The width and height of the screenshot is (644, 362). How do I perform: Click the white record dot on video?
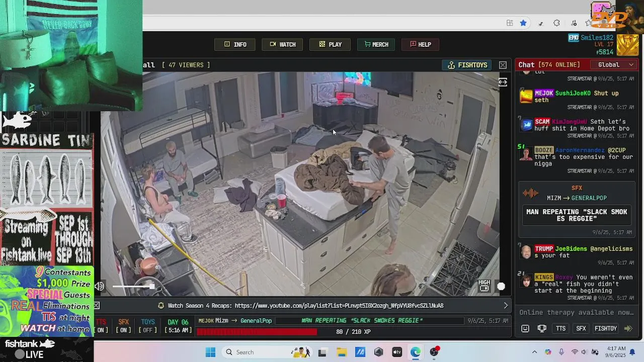501,287
